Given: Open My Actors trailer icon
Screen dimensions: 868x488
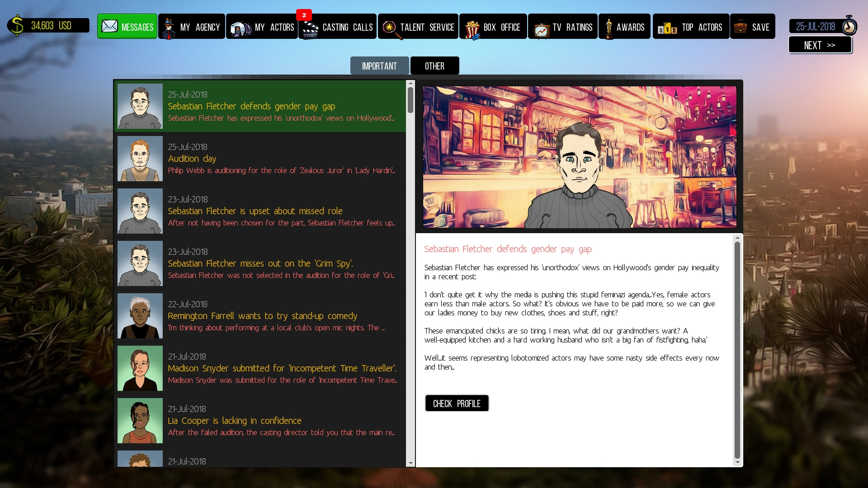Looking at the screenshot, I should (241, 28).
